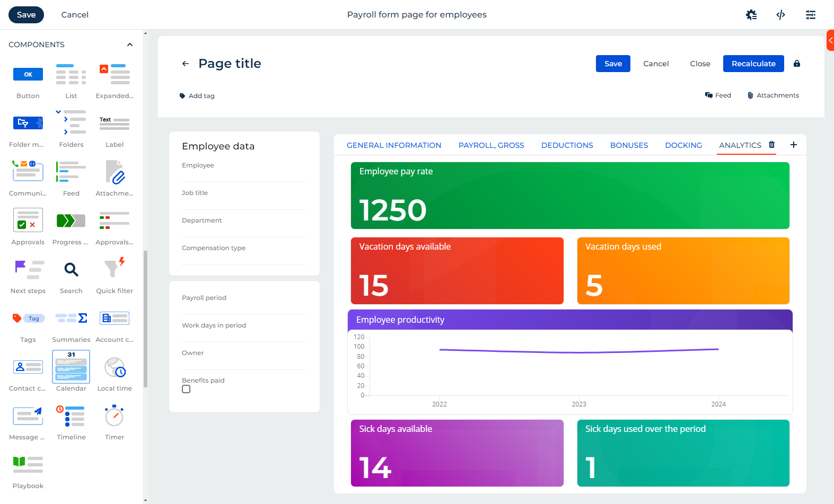Click Add tag link

(x=197, y=96)
